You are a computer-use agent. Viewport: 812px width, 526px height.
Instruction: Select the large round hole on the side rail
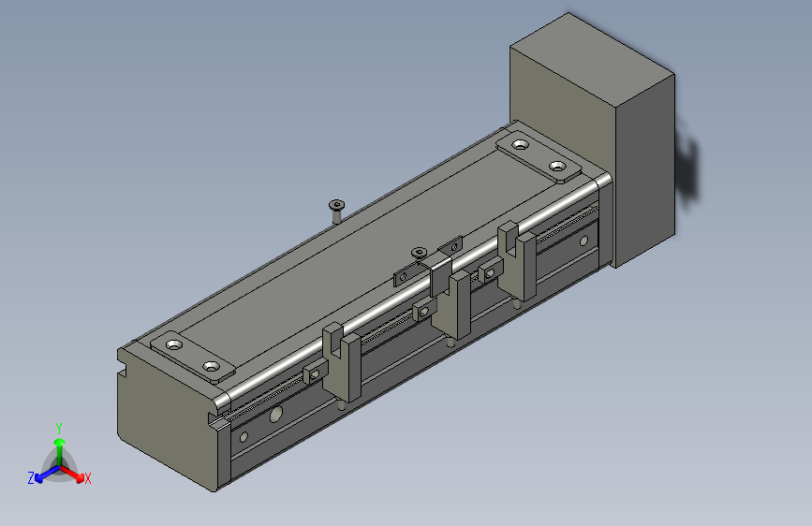[276, 414]
